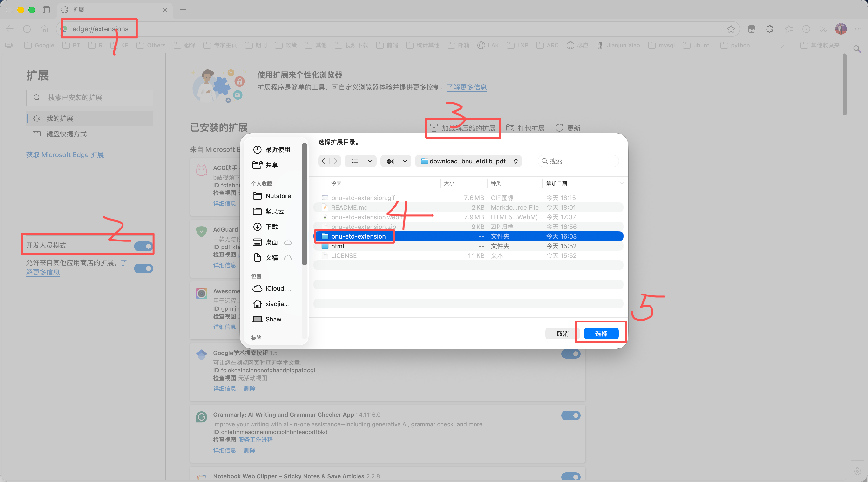
Task: Disable the Grammarly extension toggle
Action: 571,415
